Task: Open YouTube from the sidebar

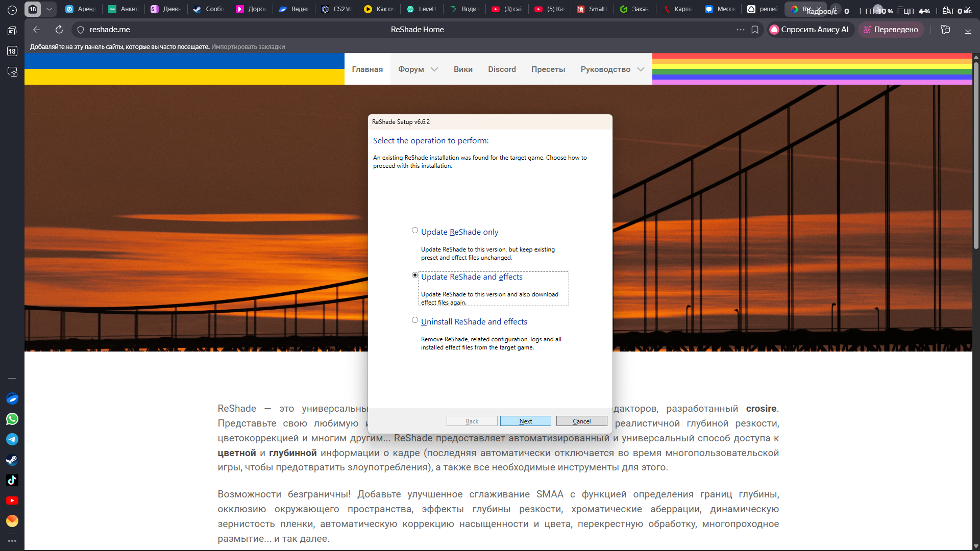Action: [x=12, y=501]
